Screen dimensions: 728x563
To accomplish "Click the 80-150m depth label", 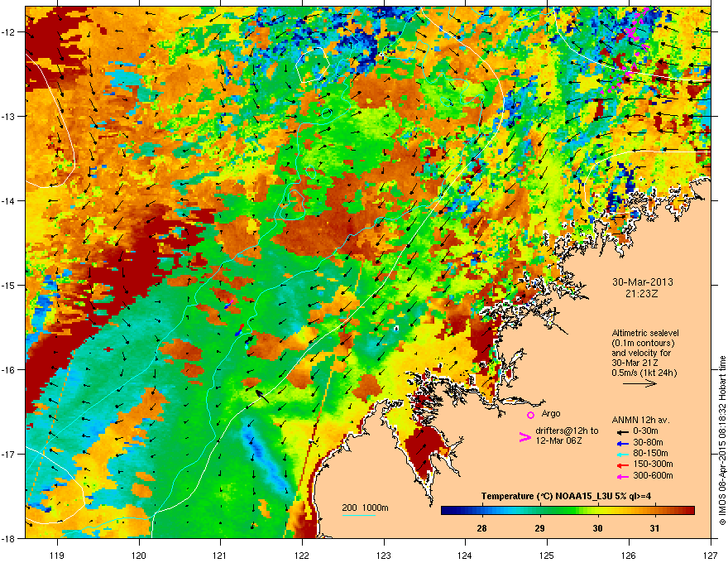I will coord(650,454).
